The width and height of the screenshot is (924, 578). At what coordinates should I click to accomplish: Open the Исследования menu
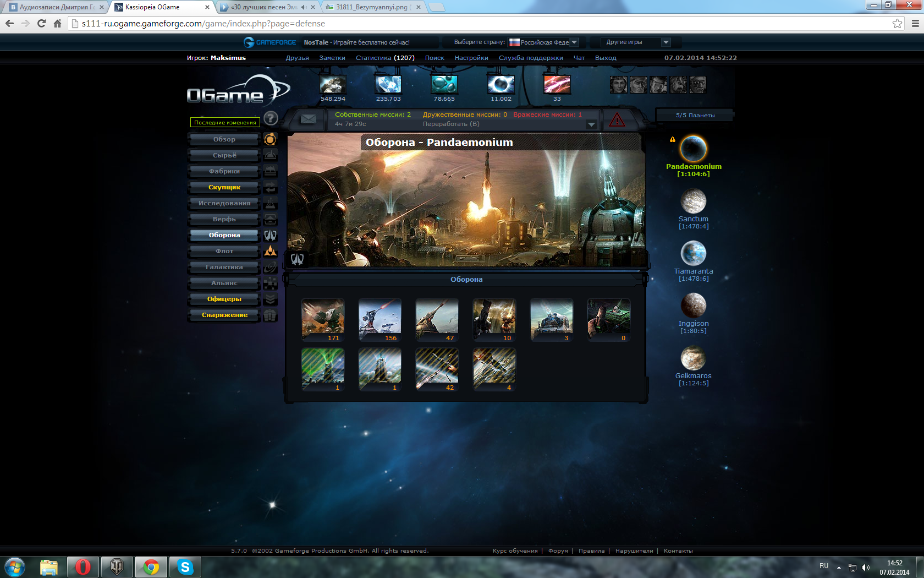(x=224, y=203)
